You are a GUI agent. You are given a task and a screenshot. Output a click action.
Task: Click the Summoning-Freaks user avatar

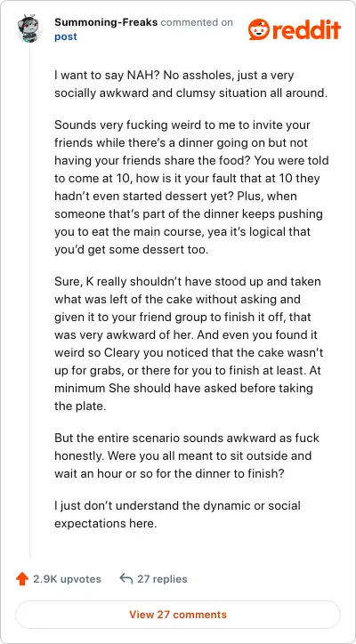click(x=28, y=28)
